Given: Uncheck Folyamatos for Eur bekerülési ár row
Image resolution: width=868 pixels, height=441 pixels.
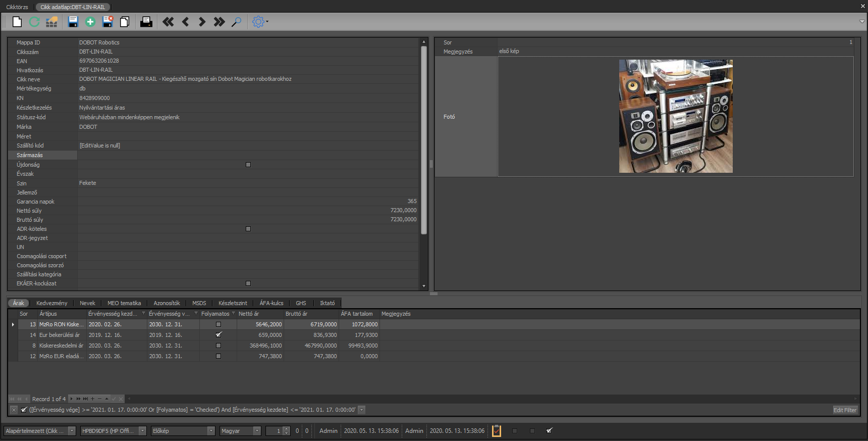Looking at the screenshot, I should click(x=219, y=335).
